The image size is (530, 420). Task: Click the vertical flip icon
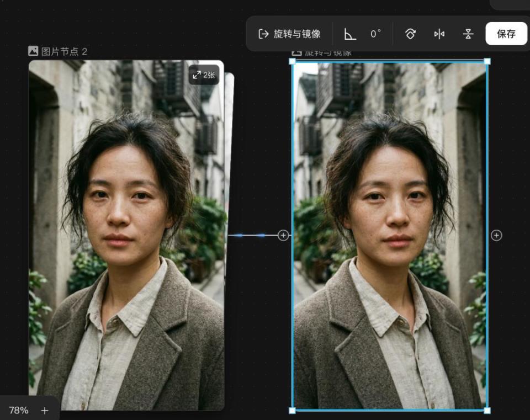tap(468, 34)
